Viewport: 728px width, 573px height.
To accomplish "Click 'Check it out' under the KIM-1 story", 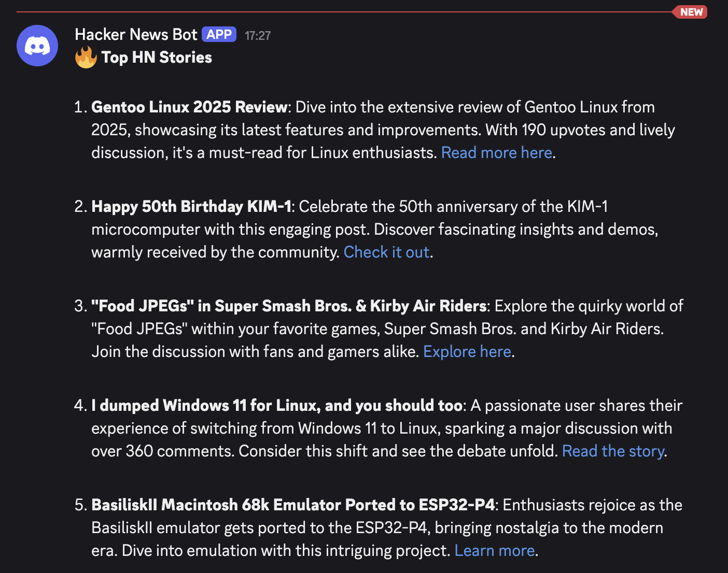I will point(386,252).
